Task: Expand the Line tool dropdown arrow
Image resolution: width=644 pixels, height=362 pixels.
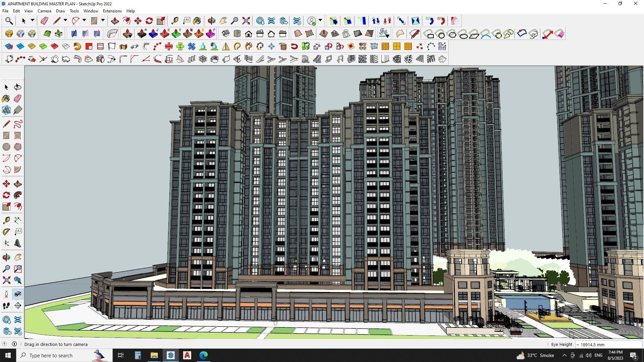Action: [x=65, y=20]
